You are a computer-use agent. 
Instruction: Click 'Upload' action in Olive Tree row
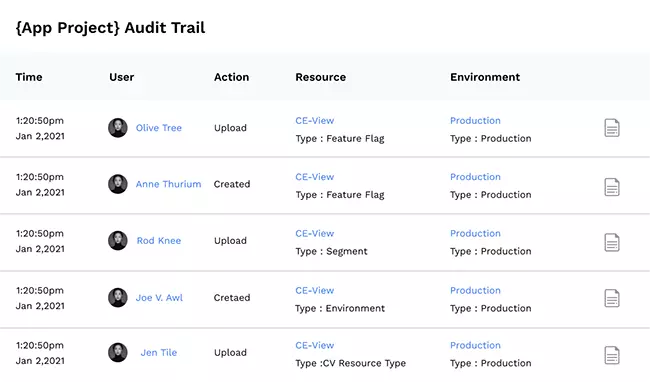point(230,128)
